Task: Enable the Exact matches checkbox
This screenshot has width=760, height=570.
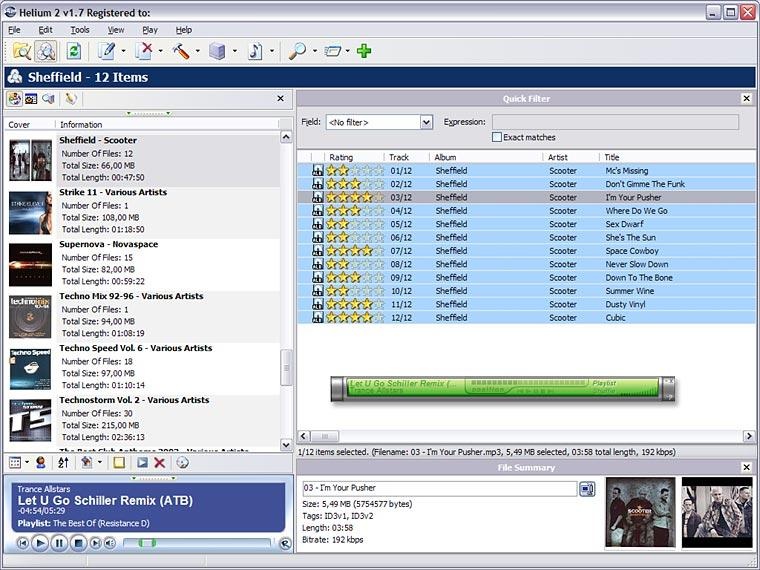Action: (497, 137)
